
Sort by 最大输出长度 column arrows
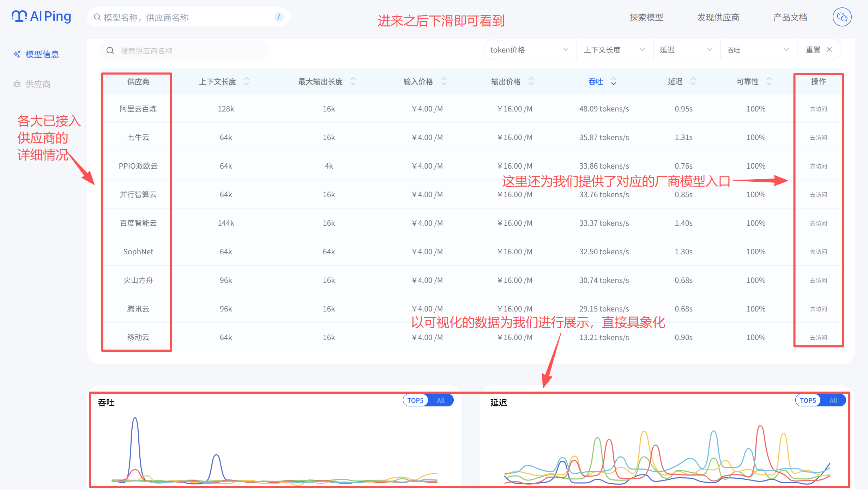[x=353, y=81]
